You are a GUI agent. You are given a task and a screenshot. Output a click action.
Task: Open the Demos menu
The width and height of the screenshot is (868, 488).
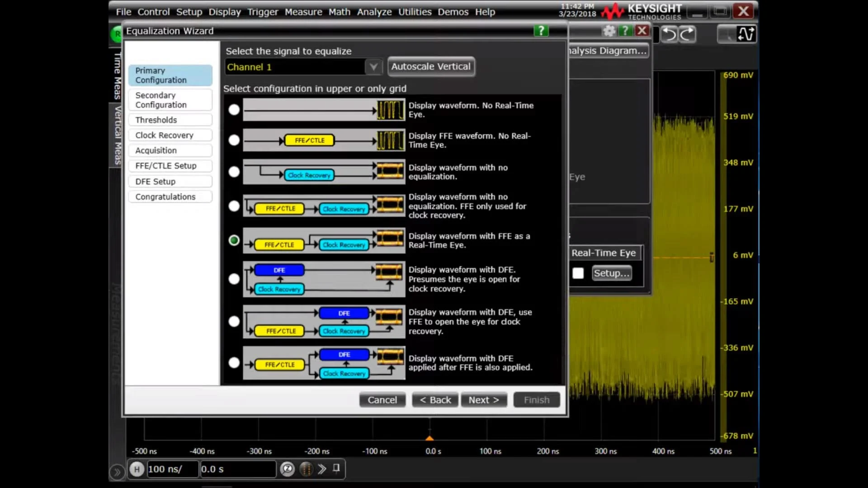pos(453,12)
